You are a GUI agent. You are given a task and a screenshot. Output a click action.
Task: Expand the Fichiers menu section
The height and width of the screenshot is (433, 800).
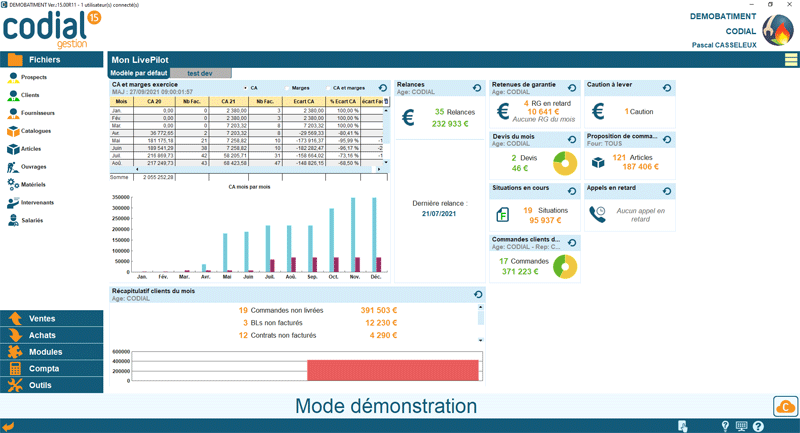click(x=52, y=60)
